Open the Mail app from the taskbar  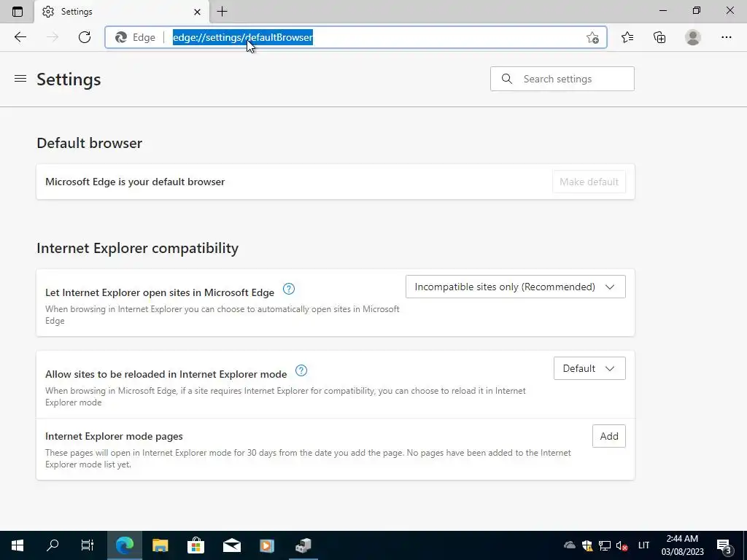click(231, 545)
